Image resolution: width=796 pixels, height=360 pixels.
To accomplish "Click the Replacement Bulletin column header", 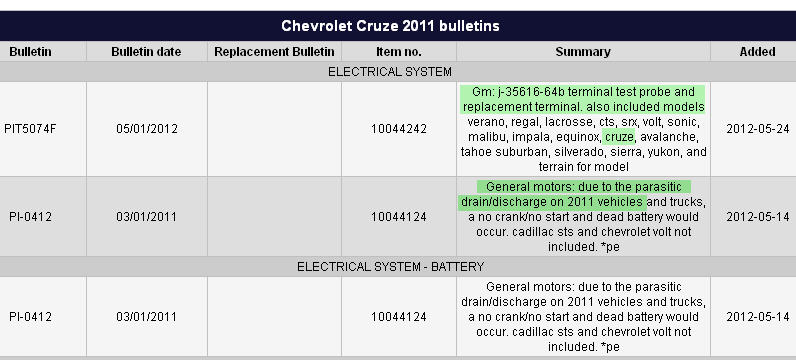I will point(274,52).
